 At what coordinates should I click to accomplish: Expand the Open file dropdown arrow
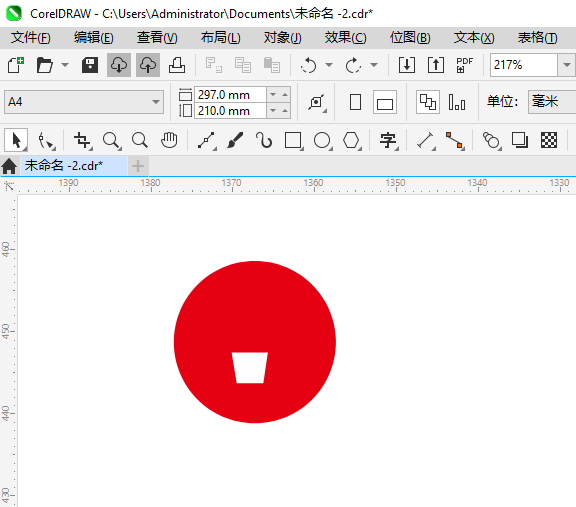coord(65,65)
